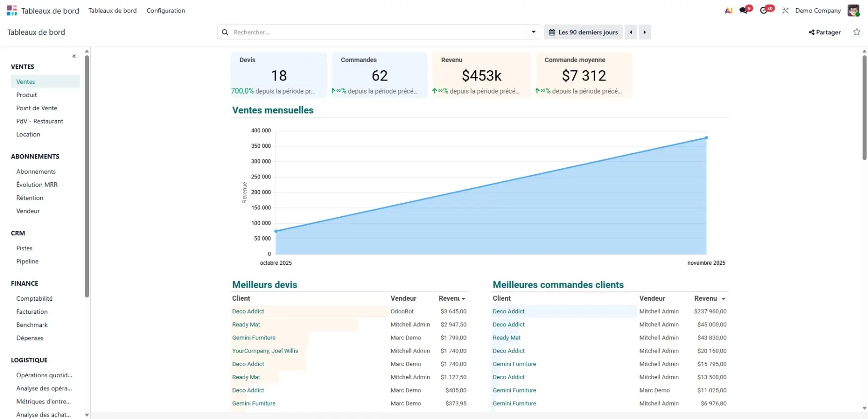868x419 pixels.
Task: Open the Gemini Furniture link in Meilleurs devis
Action: click(253, 338)
